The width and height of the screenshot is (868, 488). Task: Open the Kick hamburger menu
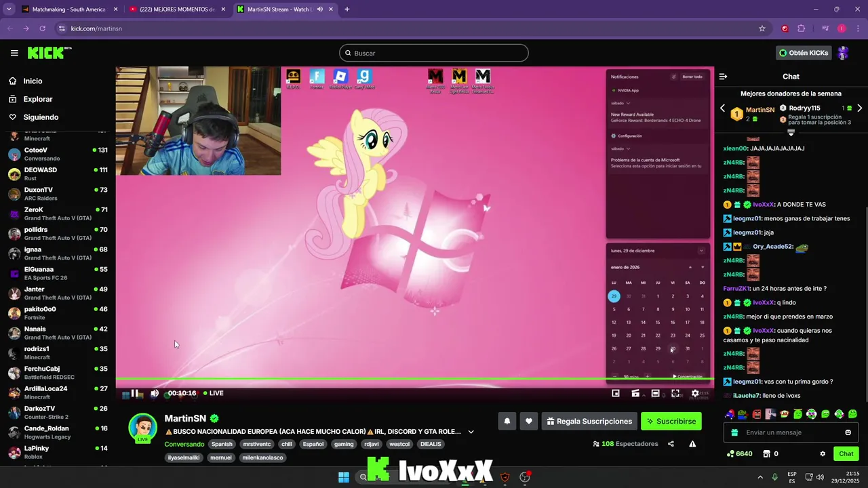point(14,53)
